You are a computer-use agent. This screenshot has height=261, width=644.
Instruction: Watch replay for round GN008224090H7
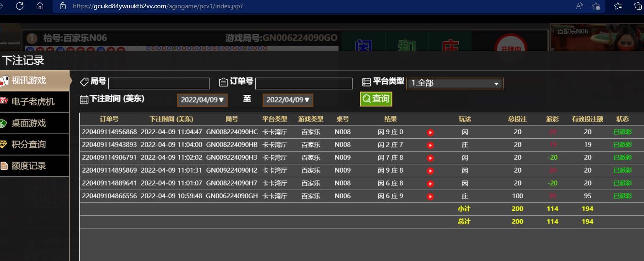[430, 184]
